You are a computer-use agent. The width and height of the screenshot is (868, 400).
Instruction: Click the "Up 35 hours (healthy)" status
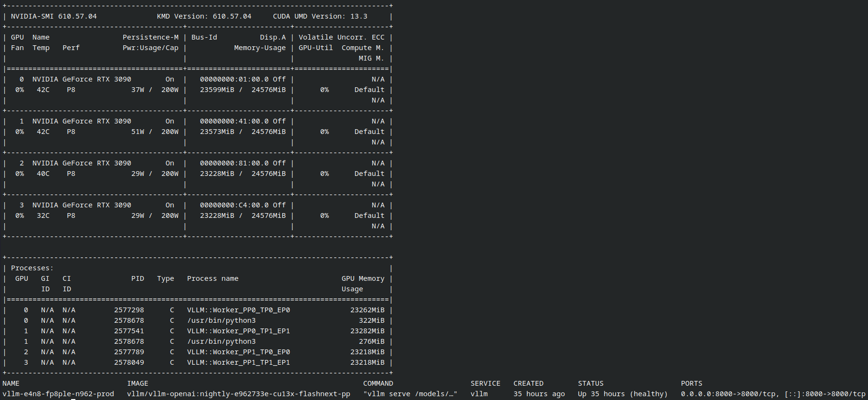click(x=623, y=394)
